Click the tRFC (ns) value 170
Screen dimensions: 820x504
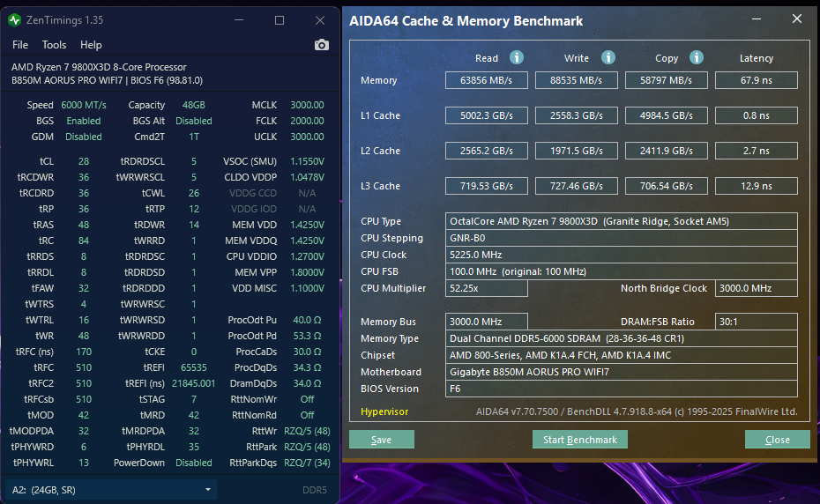[x=84, y=352]
